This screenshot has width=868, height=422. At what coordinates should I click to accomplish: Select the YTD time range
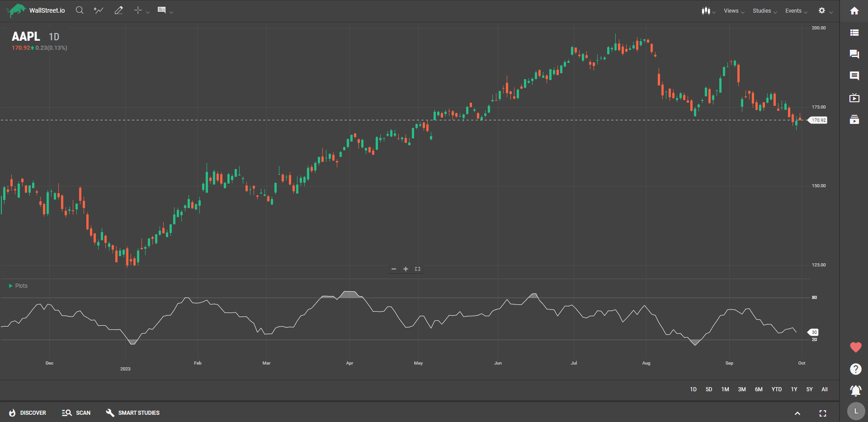[x=777, y=389]
